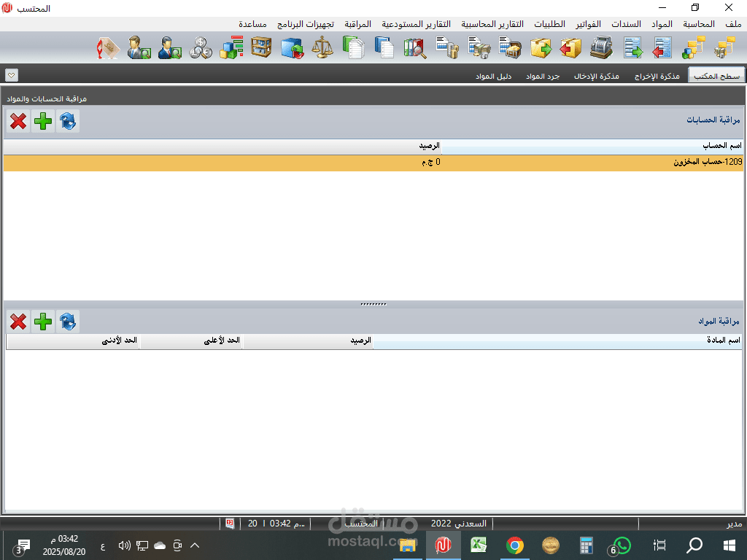Switch to سطح المكتب tab
The width and height of the screenshot is (747, 560).
(x=716, y=76)
